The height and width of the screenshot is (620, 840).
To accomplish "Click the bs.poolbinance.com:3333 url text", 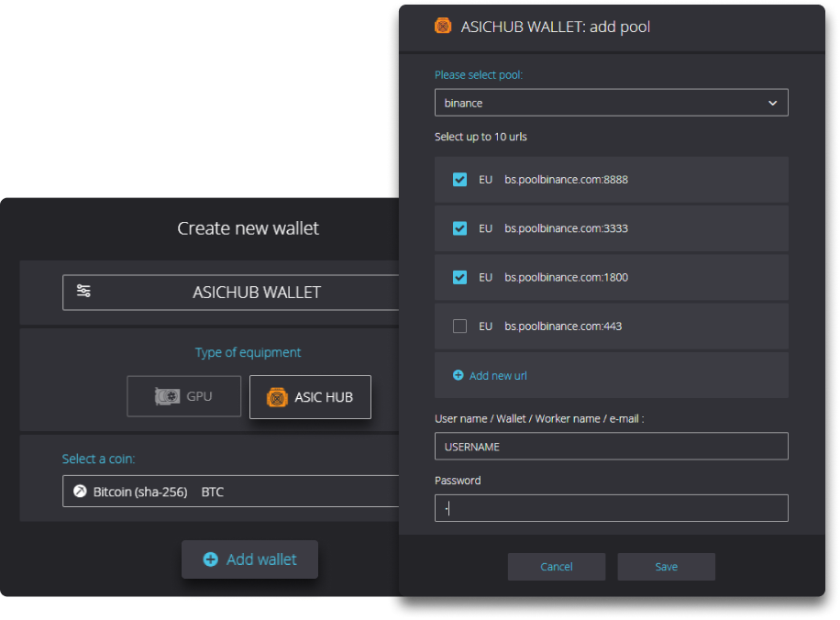I will (566, 228).
